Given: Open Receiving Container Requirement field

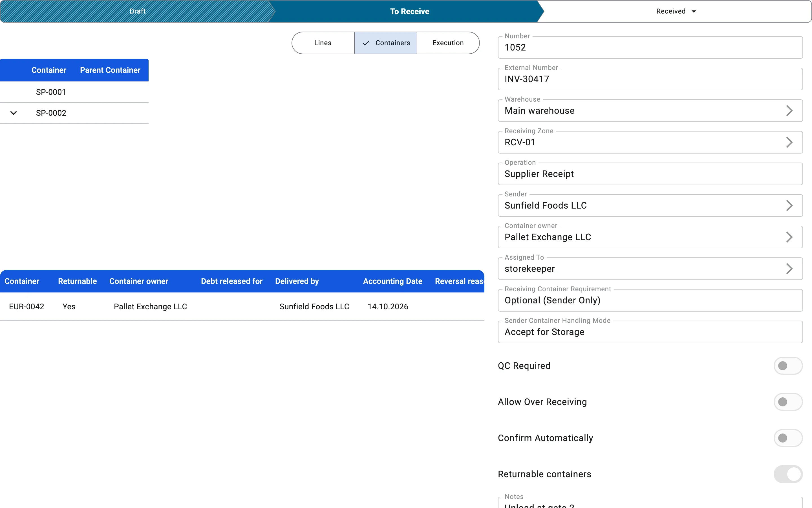Looking at the screenshot, I should (x=650, y=300).
